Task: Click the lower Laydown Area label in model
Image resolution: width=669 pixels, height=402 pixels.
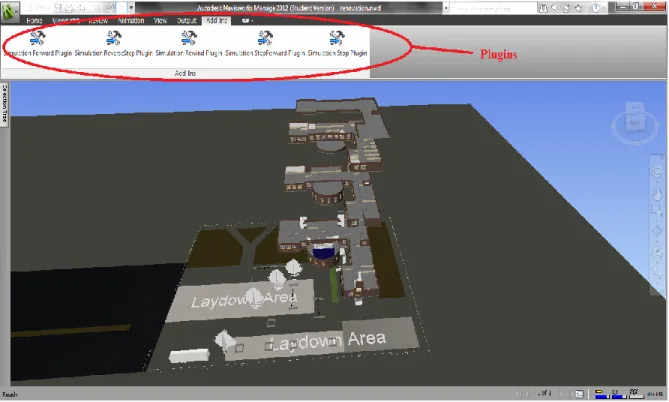Action: [x=329, y=341]
